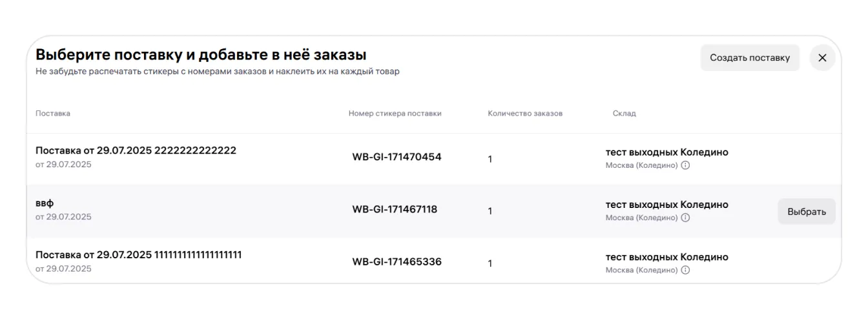868x319 pixels.
Task: Click the Склад column header
Action: click(624, 114)
